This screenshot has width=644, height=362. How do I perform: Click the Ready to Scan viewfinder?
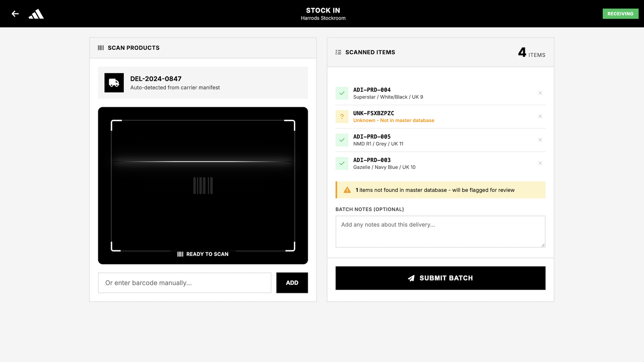203,185
